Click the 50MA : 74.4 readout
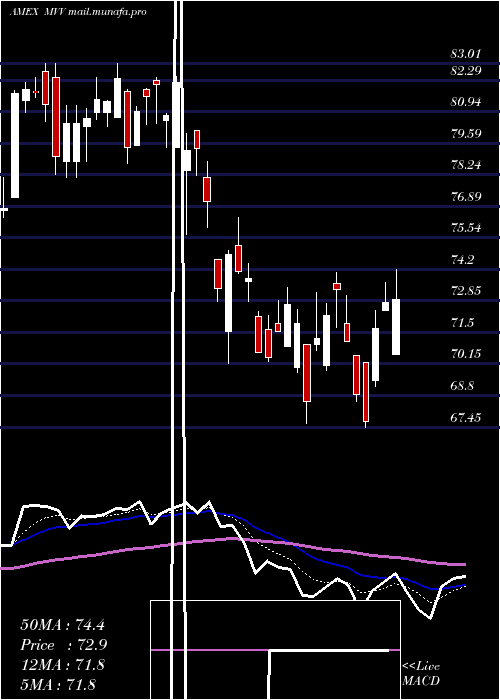The width and height of the screenshot is (500, 700). [x=62, y=625]
